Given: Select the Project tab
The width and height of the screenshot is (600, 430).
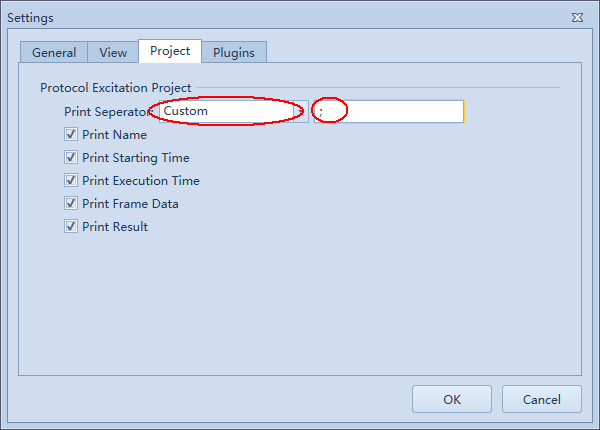Looking at the screenshot, I should coord(170,51).
